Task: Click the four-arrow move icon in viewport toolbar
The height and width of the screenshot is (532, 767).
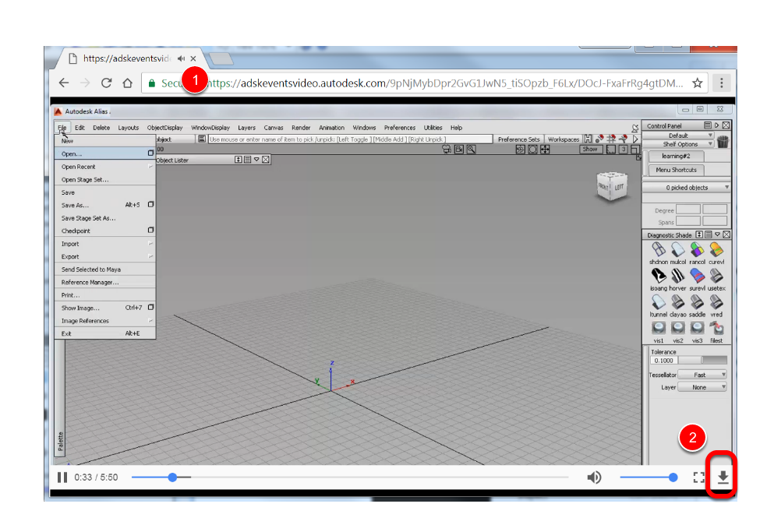Action: [545, 150]
